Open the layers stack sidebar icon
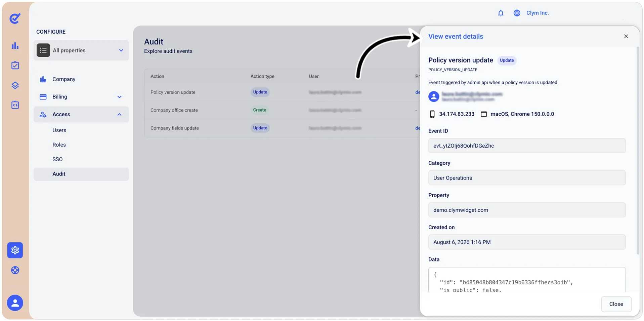 [15, 85]
